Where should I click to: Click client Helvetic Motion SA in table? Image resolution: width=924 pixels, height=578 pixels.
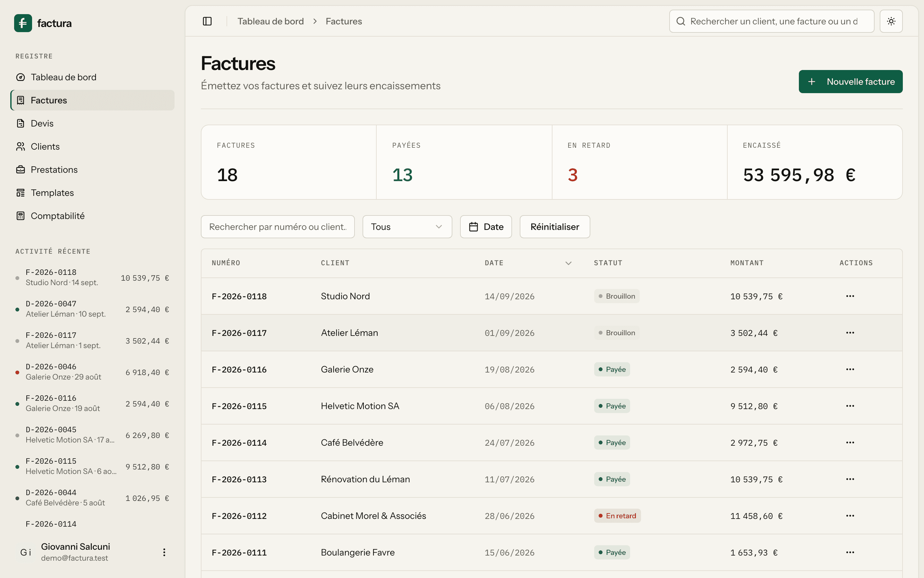pos(360,406)
